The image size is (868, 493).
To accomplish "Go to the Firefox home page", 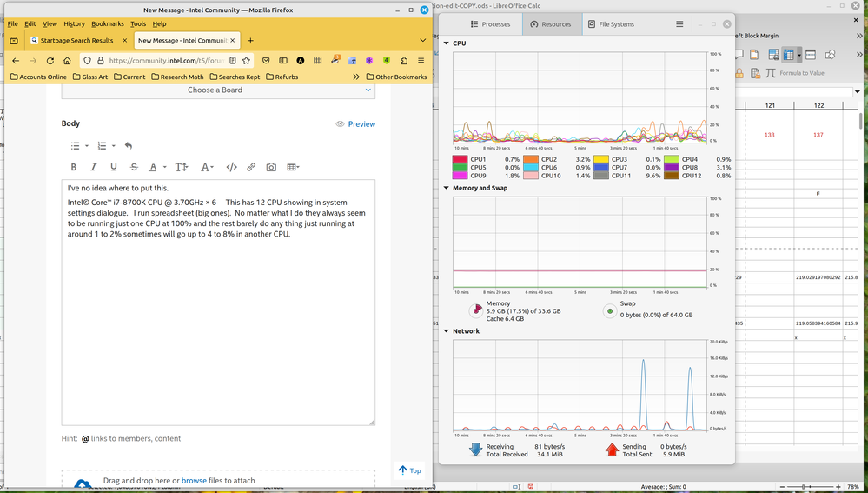I will pos(67,60).
